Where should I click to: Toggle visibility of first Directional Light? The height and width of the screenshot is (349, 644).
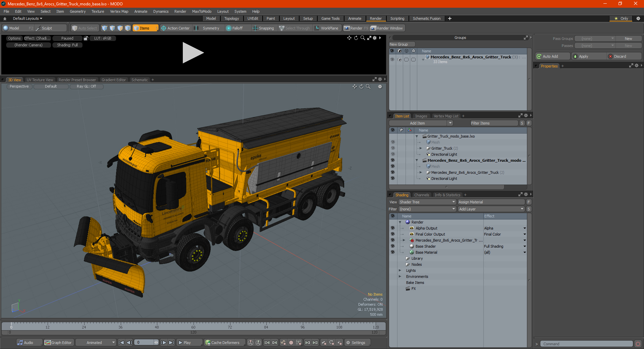click(x=392, y=154)
